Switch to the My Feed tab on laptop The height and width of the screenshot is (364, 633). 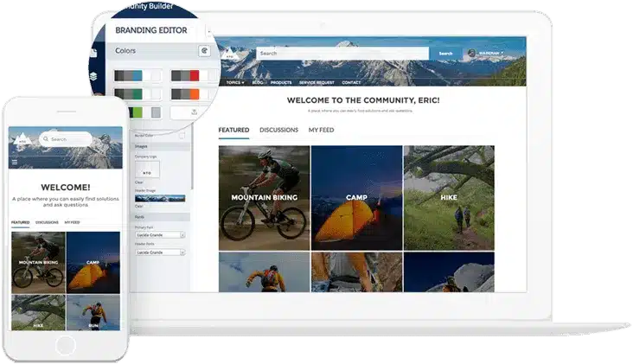pos(322,130)
